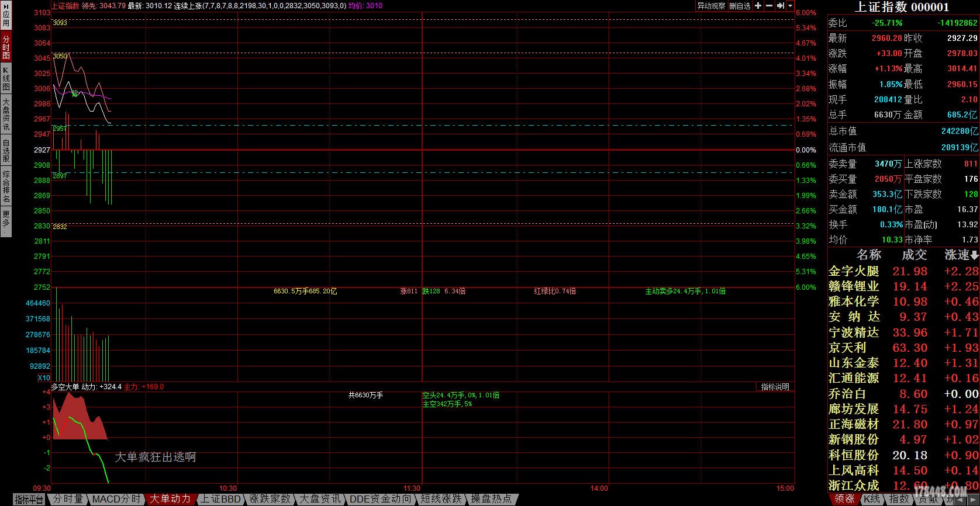Sort the stock list by 涨速 column

coord(961,255)
